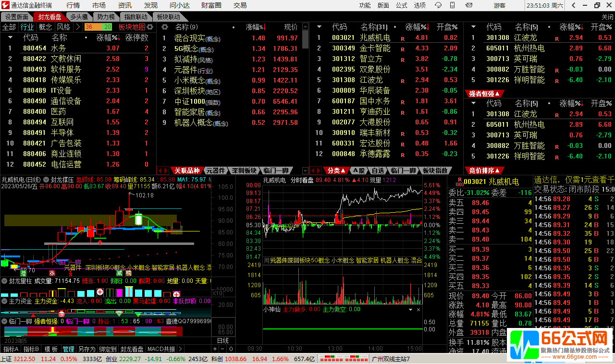The height and width of the screenshot is (364, 615).
Task: Click the gear icon beside 板块地图
Action: pos(150,27)
